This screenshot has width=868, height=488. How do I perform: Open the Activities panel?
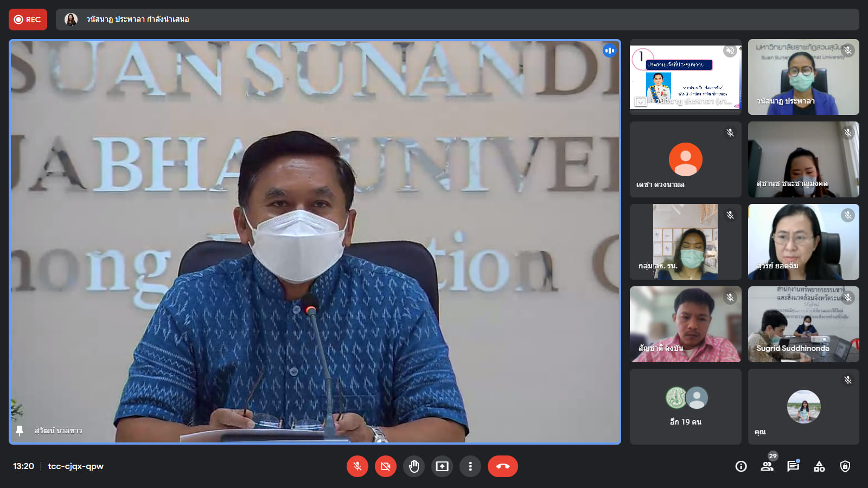tap(819, 466)
